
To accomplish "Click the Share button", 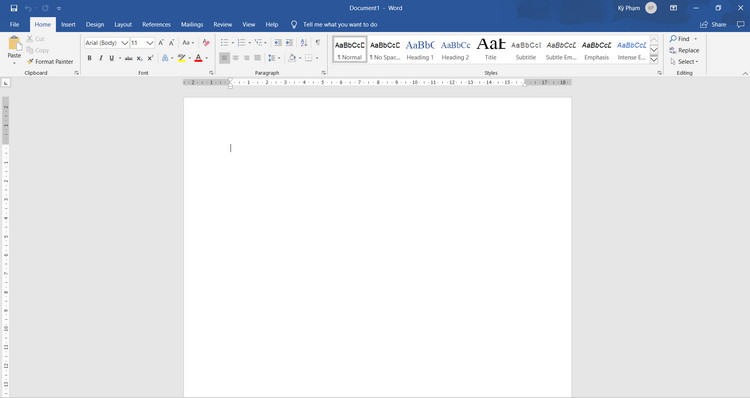I will point(713,24).
